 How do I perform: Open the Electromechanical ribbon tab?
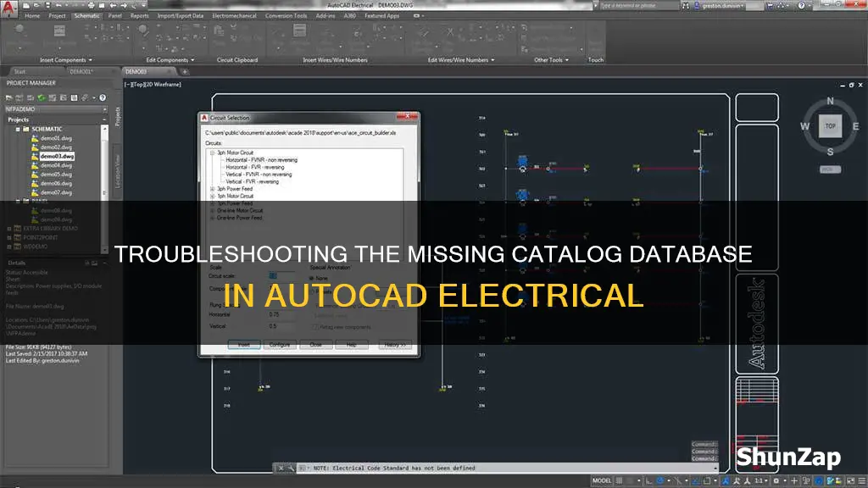point(234,16)
